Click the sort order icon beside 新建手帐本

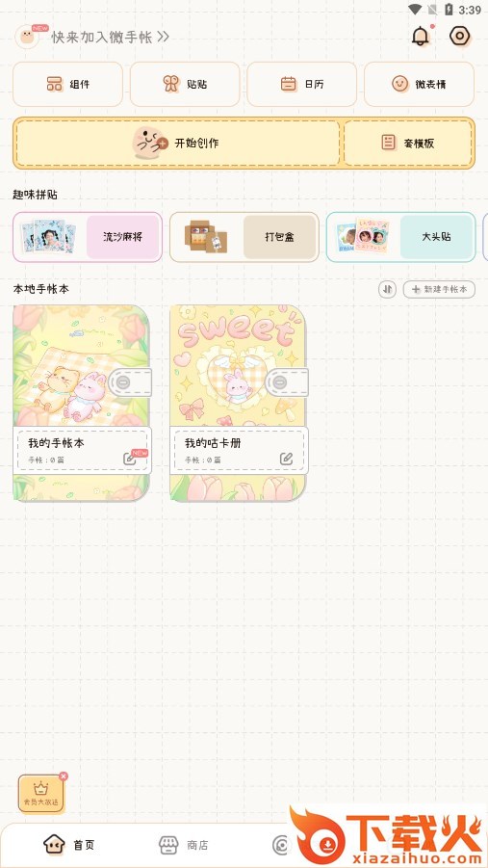pos(387,289)
